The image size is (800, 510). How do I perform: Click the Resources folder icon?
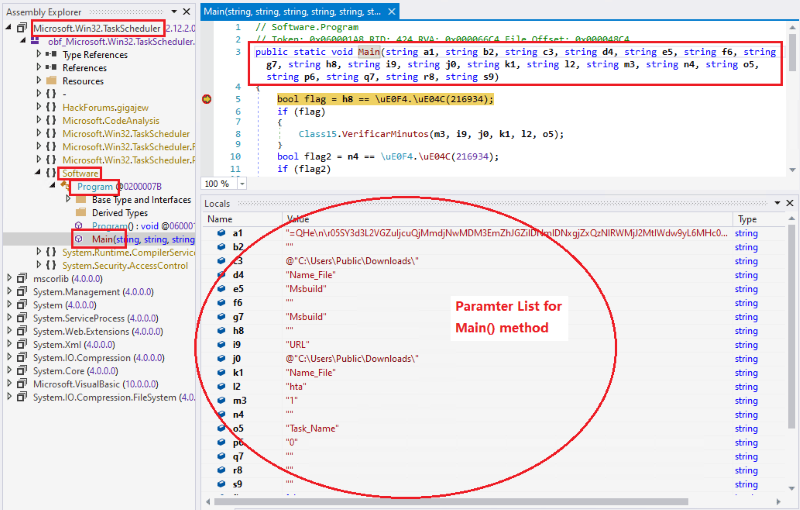click(50, 81)
